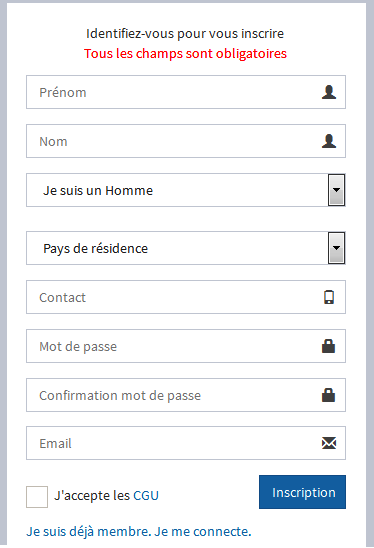Click the padlock icon in Mot de passe field
The image size is (374, 548).
pos(329,346)
